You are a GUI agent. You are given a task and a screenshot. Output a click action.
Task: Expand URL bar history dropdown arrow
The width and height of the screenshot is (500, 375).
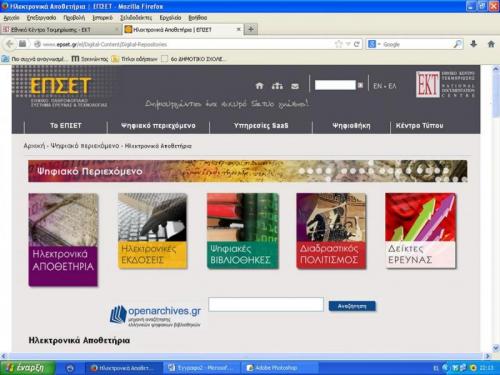tap(348, 44)
